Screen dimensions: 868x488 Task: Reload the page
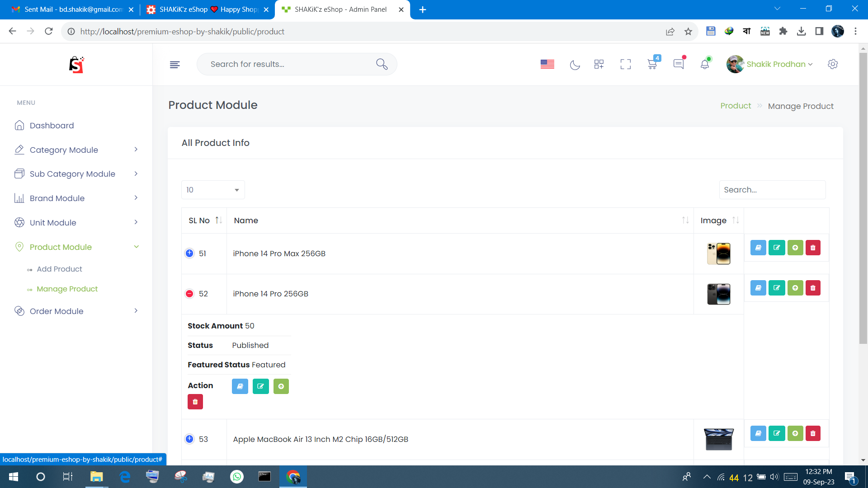49,31
